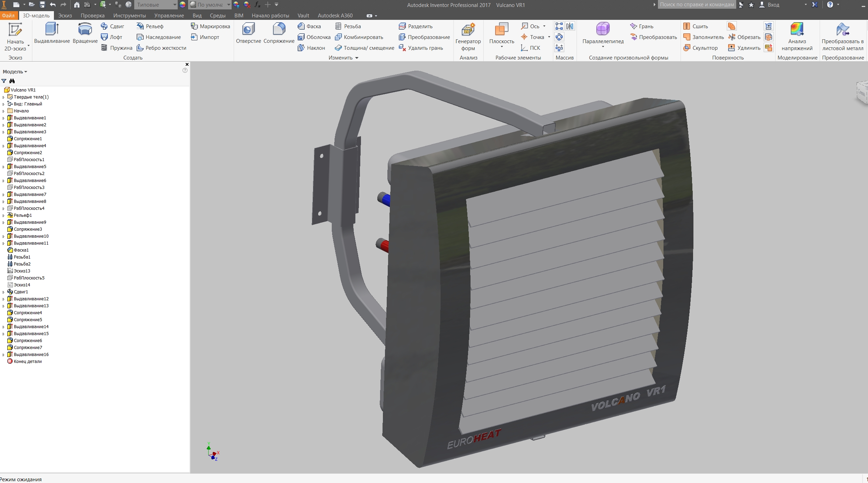The height and width of the screenshot is (483, 868).
Task: Open the Ось dropdown arrow
Action: [x=544, y=26]
